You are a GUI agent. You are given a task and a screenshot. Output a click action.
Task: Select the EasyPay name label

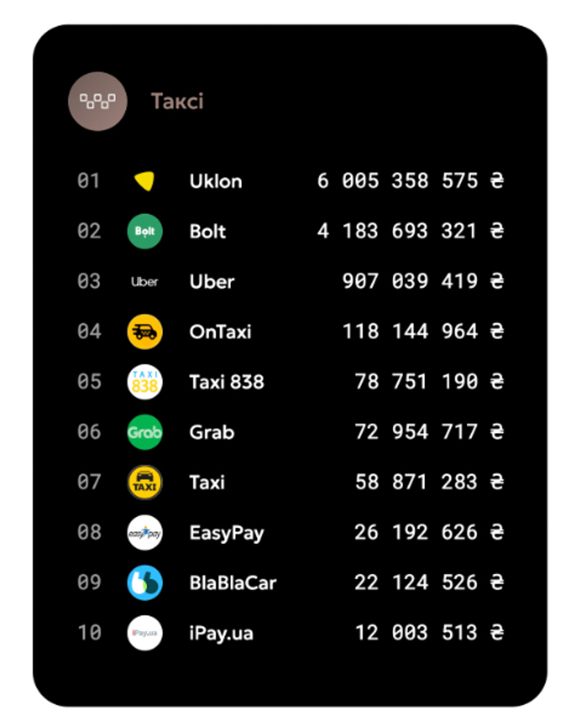(227, 533)
